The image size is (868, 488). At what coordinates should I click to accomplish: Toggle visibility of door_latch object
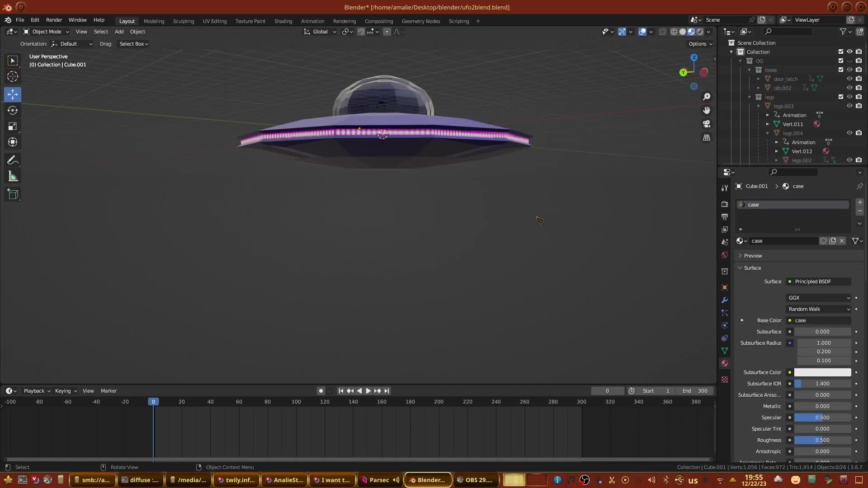click(x=849, y=79)
